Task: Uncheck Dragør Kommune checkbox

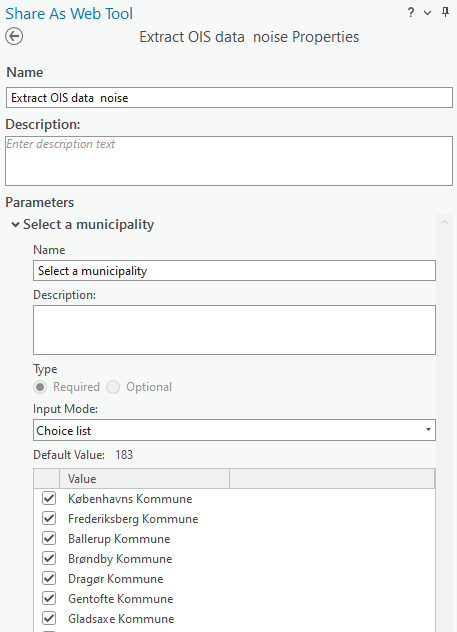Action: 49,578
